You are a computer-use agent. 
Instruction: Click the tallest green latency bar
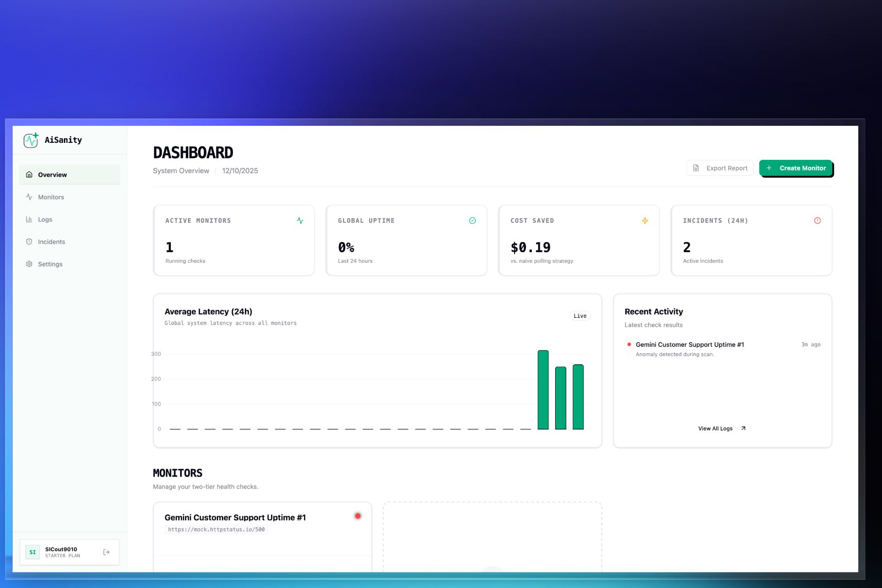coord(543,390)
